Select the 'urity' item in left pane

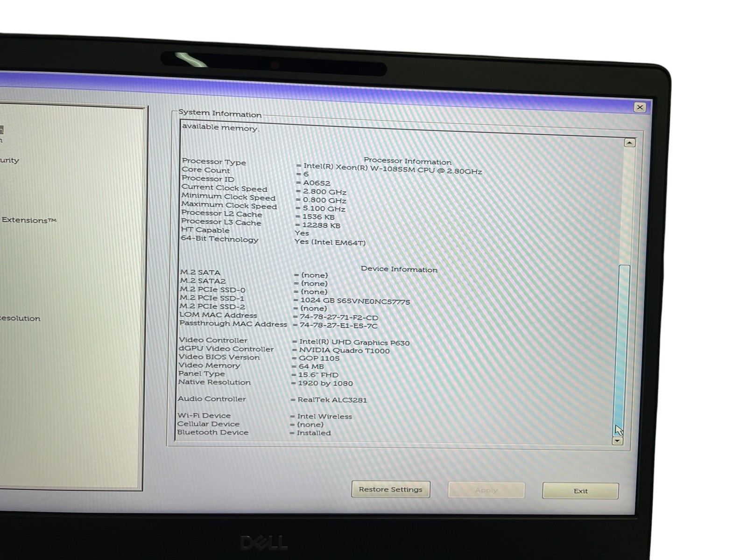9,161
